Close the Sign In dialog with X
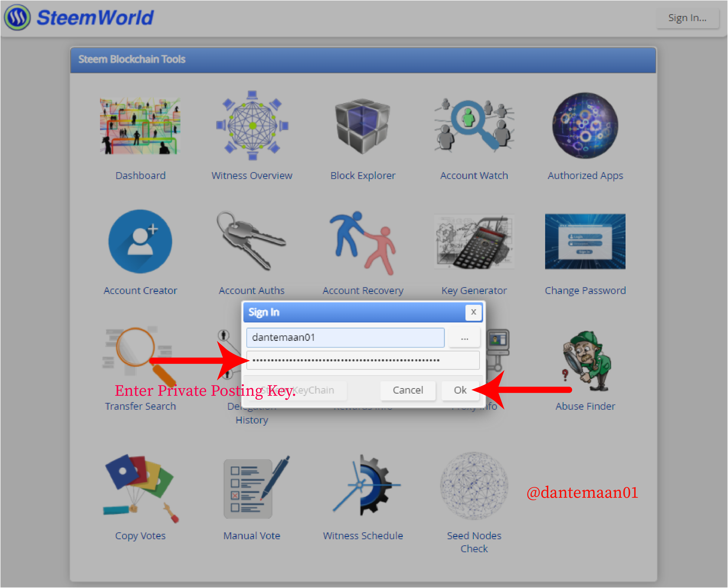Screen dimensions: 728x588 tap(473, 312)
